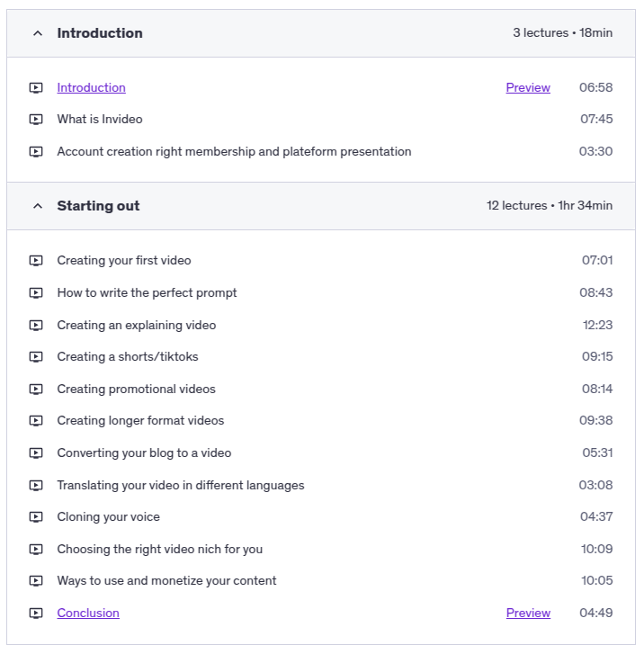Click video icon next to "Creating promotional videos"
This screenshot has height=654, width=644.
pyautogui.click(x=36, y=390)
